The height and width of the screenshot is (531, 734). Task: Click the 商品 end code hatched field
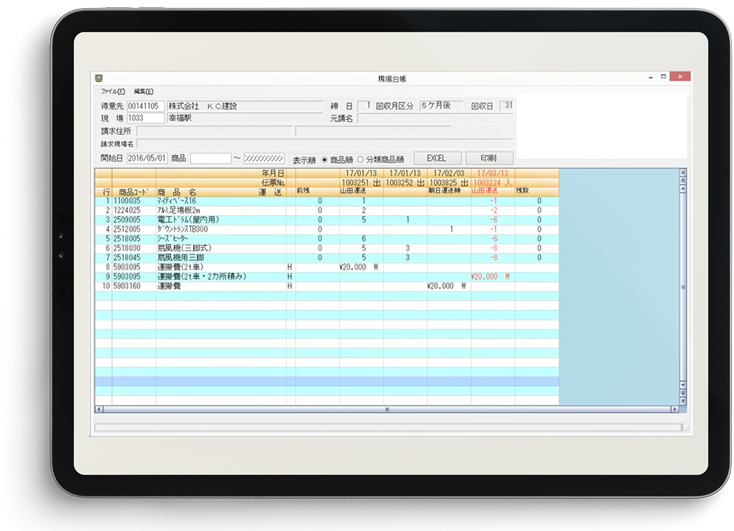(x=264, y=158)
